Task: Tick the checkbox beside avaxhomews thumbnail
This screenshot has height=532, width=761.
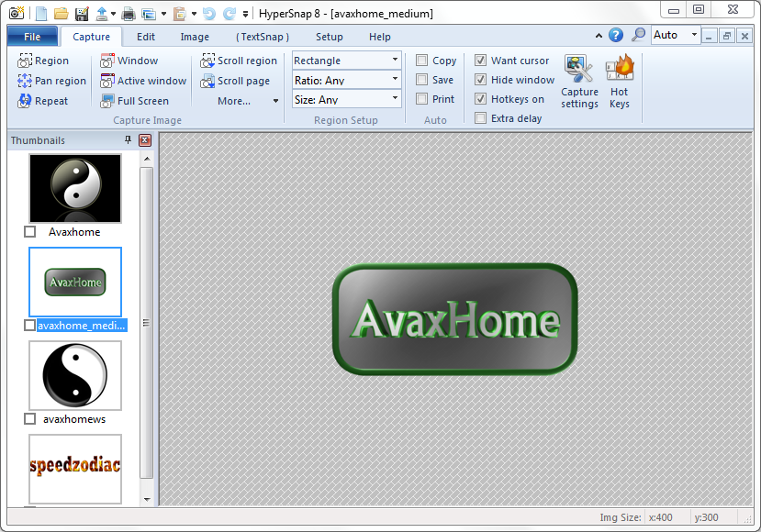Action: coord(30,419)
